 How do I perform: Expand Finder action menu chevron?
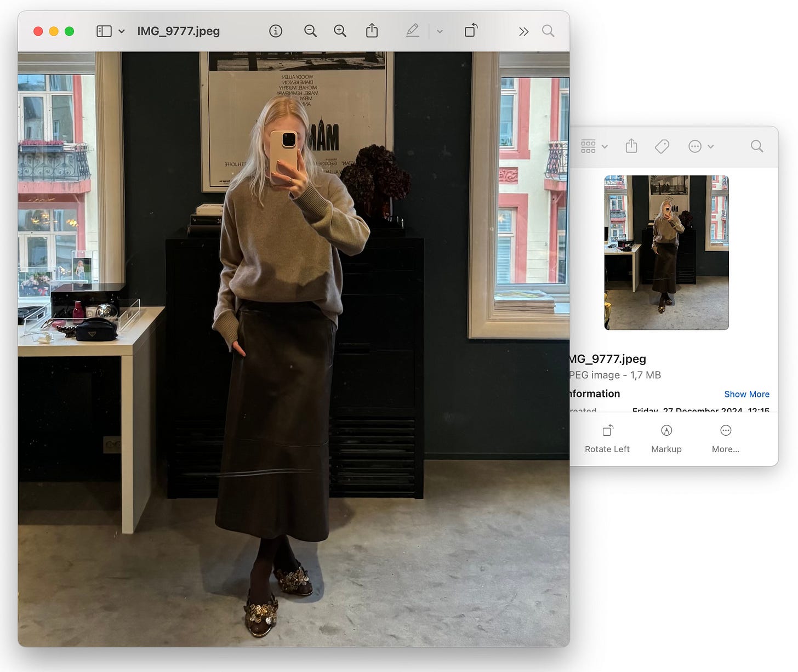tap(711, 146)
